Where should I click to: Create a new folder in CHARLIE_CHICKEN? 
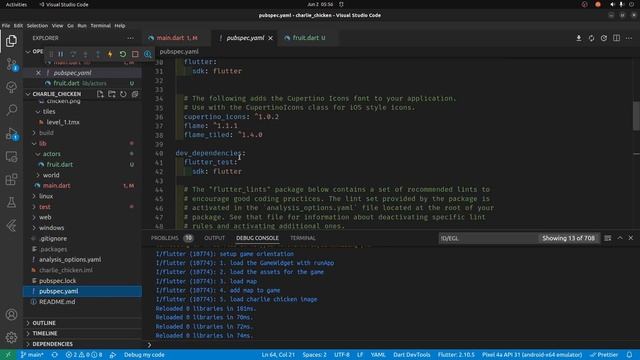click(111, 94)
